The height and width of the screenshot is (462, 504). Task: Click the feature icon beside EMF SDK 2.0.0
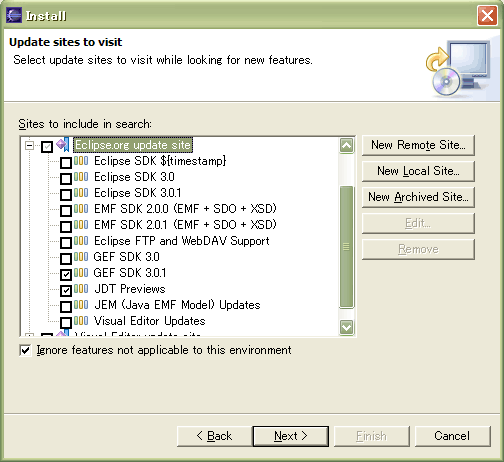coord(81,209)
